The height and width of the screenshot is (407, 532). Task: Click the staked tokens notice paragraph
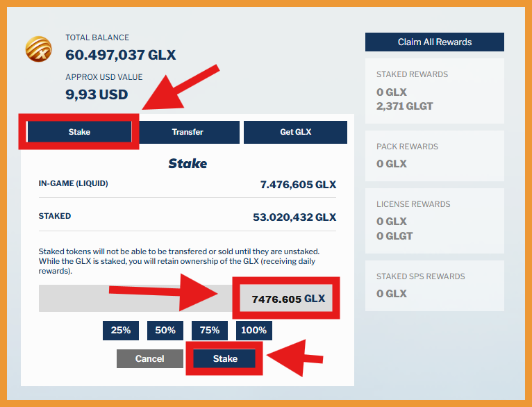point(179,261)
